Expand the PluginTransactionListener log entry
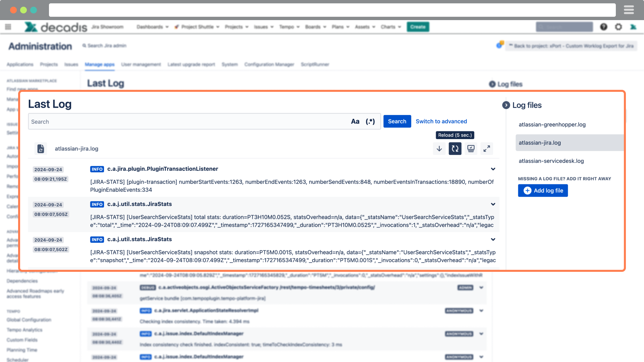 [x=493, y=169]
